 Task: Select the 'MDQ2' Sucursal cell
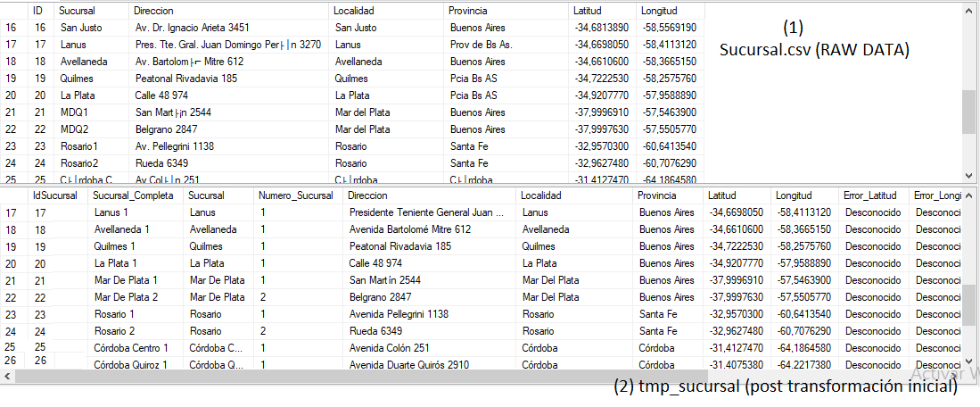tap(93, 129)
